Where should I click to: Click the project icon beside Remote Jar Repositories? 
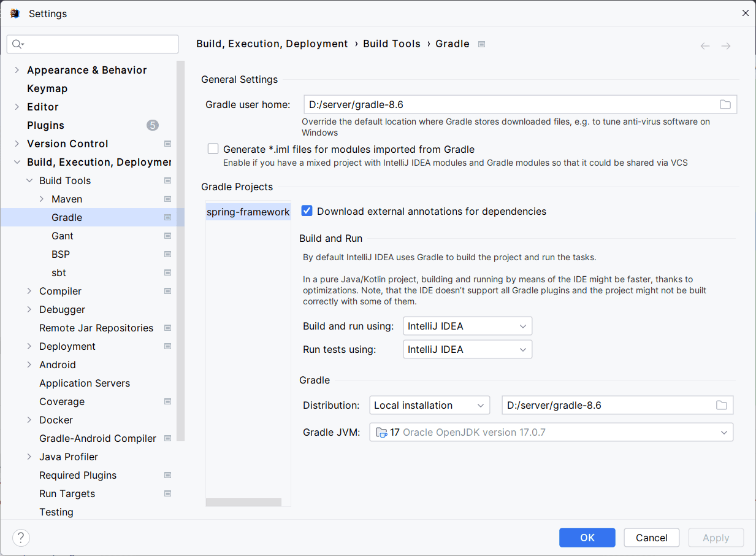pos(167,328)
